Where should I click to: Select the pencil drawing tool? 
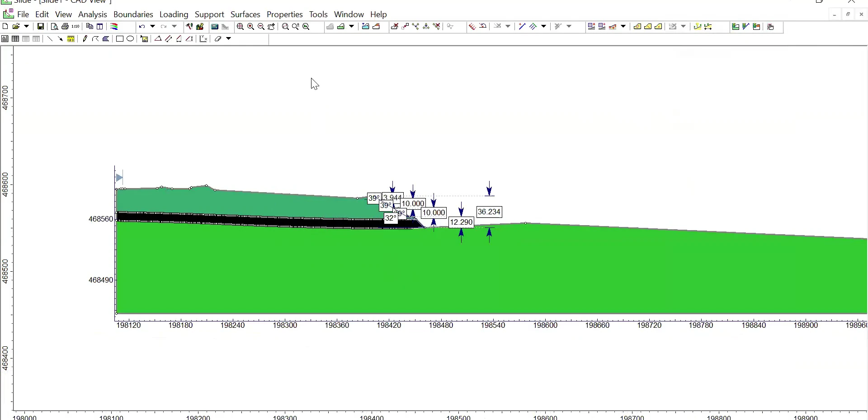point(85,39)
